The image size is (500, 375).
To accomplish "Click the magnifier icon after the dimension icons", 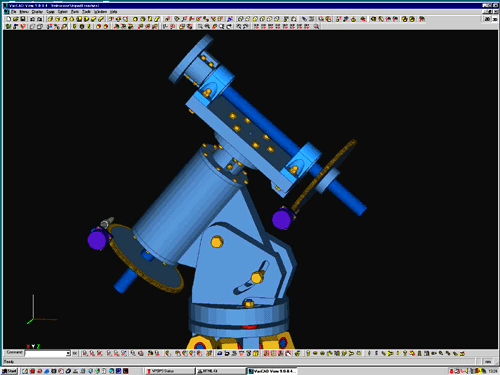I will coord(316,26).
